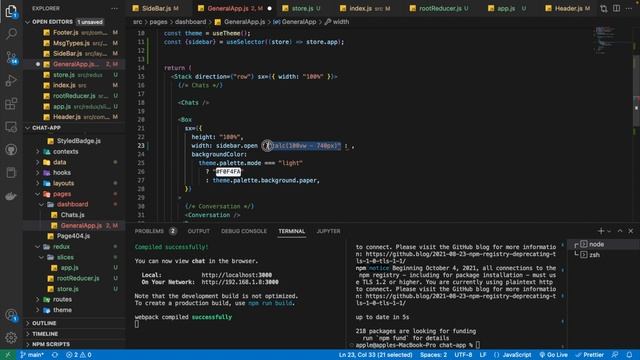
Task: Click the feedback icon in status bar
Action: 615,355
